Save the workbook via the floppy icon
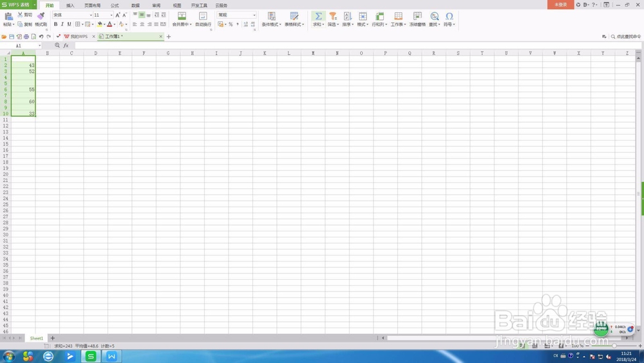Image resolution: width=644 pixels, height=363 pixels. (x=12, y=37)
